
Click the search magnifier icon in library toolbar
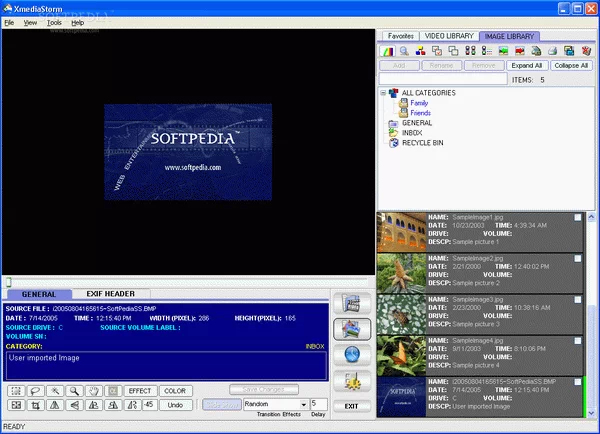[404, 51]
